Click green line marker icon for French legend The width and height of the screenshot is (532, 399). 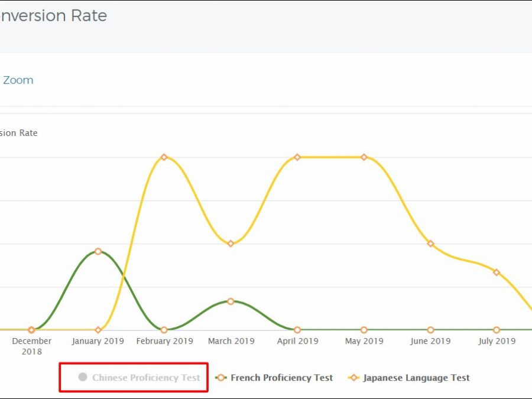(x=220, y=378)
